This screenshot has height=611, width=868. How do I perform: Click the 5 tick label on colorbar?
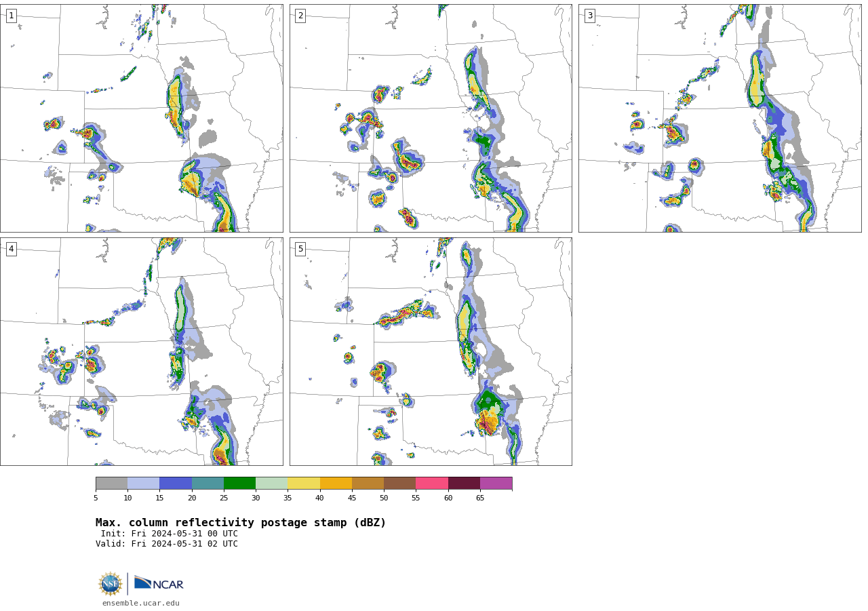(96, 498)
